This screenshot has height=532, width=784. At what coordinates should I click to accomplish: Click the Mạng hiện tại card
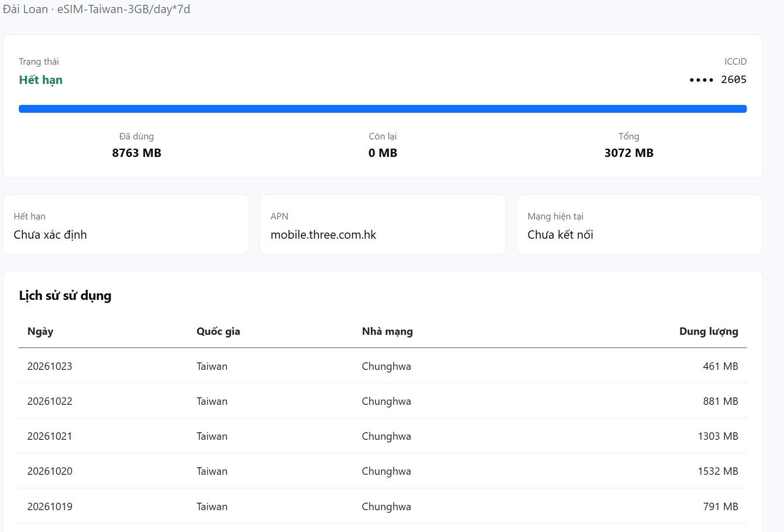pos(639,225)
